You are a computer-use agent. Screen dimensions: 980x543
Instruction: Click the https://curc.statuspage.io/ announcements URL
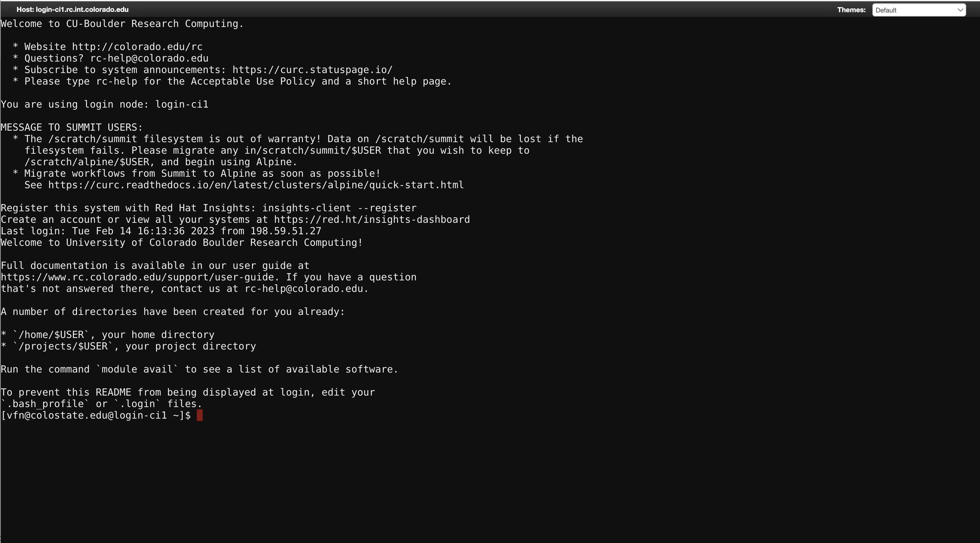pyautogui.click(x=312, y=70)
